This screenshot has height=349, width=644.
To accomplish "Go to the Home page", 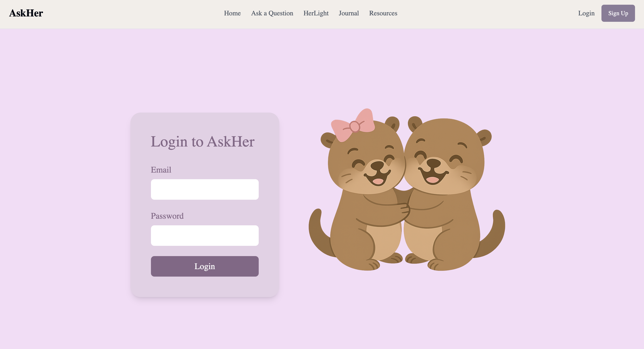I will [x=232, y=13].
